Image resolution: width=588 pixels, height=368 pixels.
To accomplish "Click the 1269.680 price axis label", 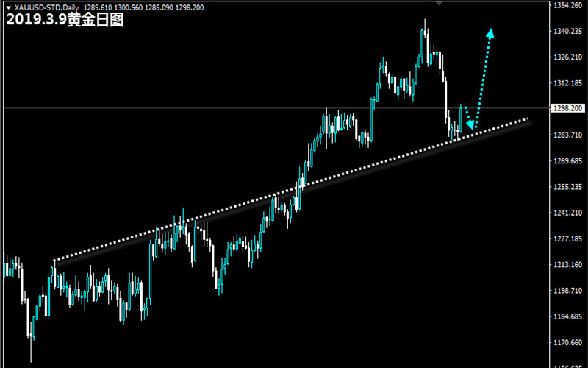I will pyautogui.click(x=569, y=161).
